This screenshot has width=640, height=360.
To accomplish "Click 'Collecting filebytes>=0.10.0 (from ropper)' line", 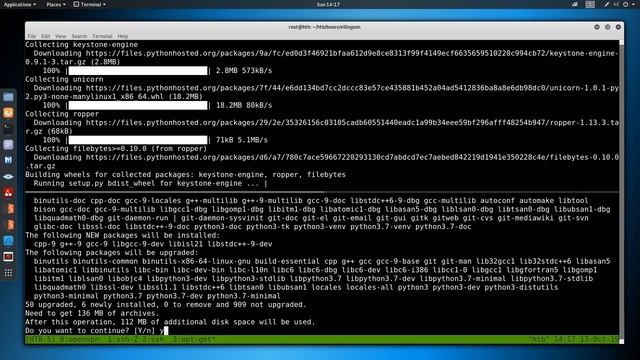I will [116, 149].
